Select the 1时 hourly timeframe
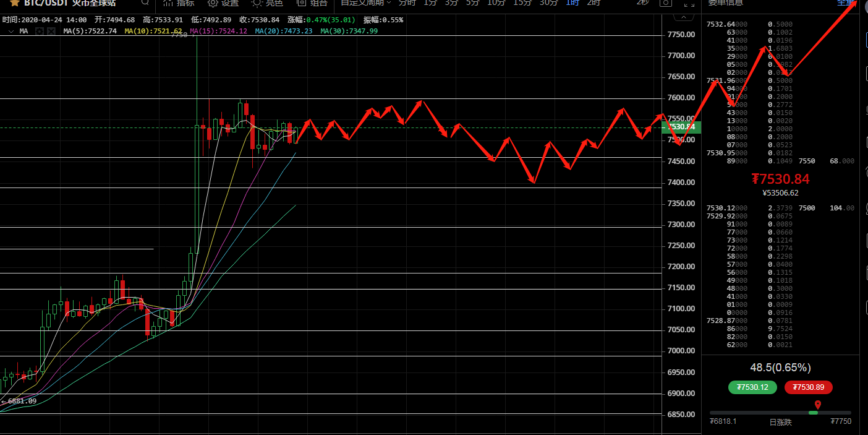Screen dimensions: 868x435 point(572,2)
